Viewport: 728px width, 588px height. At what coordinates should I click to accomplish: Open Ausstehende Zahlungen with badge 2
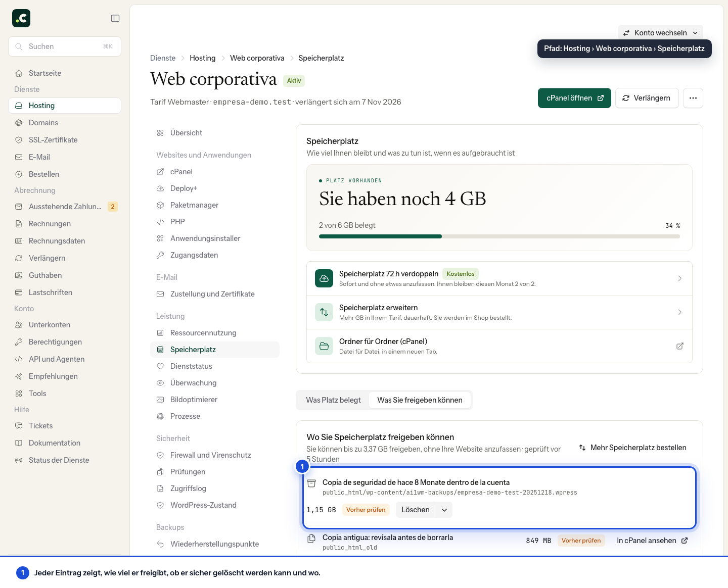click(65, 207)
